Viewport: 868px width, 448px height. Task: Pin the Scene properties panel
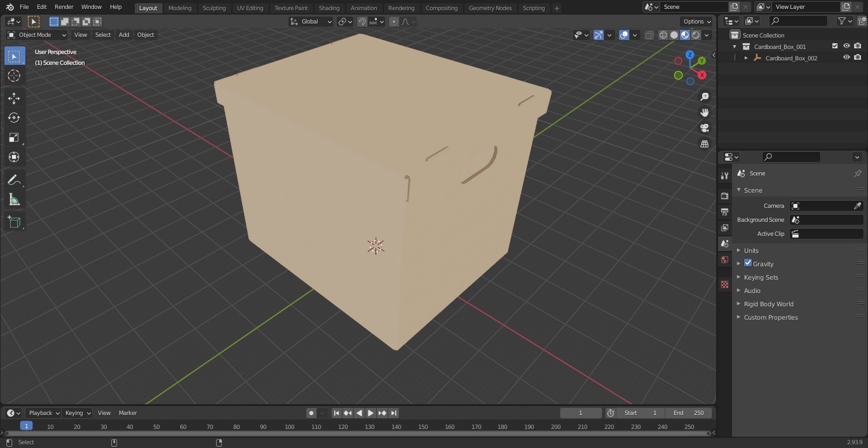857,173
